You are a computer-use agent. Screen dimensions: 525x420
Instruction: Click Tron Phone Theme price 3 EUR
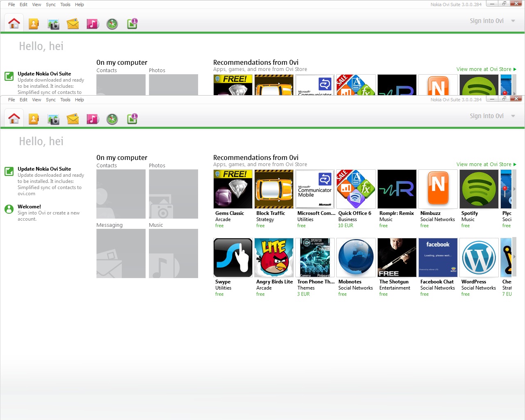pos(304,294)
